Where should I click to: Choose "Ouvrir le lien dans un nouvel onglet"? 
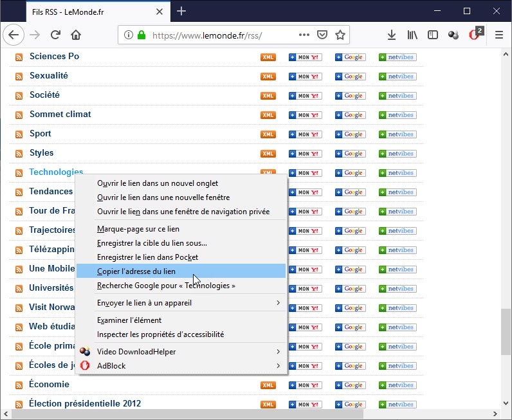[158, 183]
